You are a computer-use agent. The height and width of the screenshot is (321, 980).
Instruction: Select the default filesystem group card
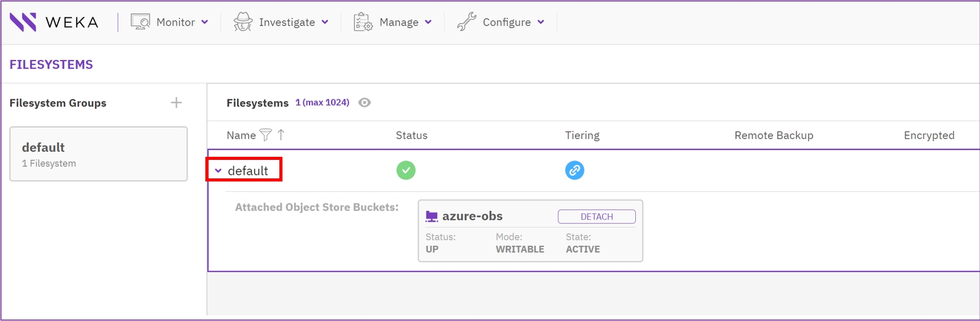tap(98, 154)
